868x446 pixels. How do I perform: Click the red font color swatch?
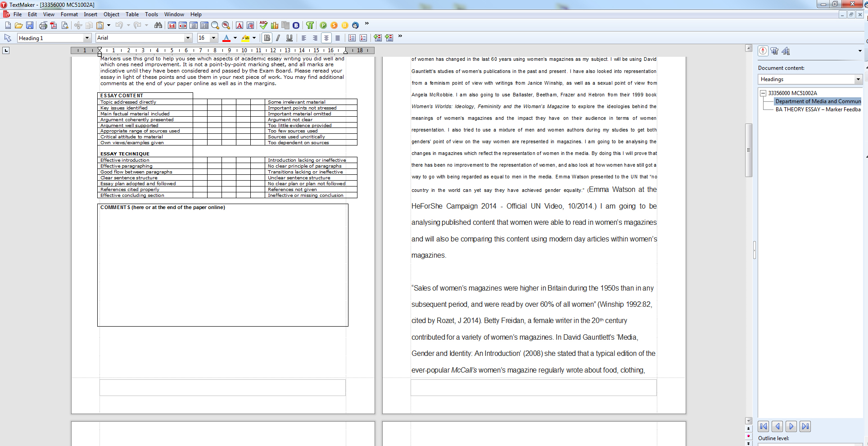click(x=226, y=38)
